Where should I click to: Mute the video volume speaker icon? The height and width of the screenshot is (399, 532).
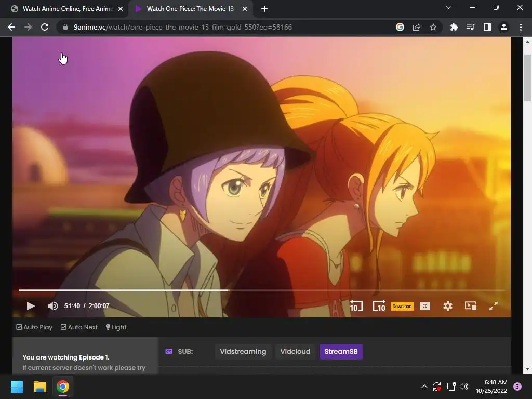(x=53, y=306)
